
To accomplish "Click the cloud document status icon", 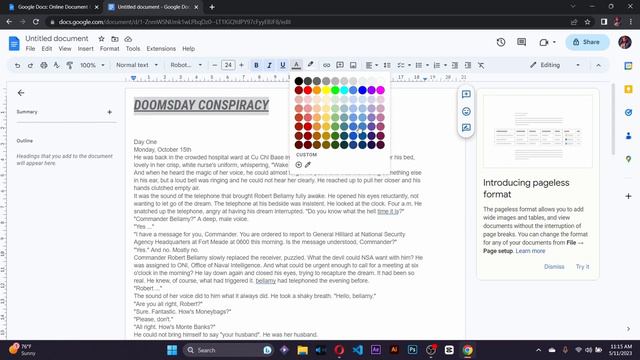I will pos(128,39).
